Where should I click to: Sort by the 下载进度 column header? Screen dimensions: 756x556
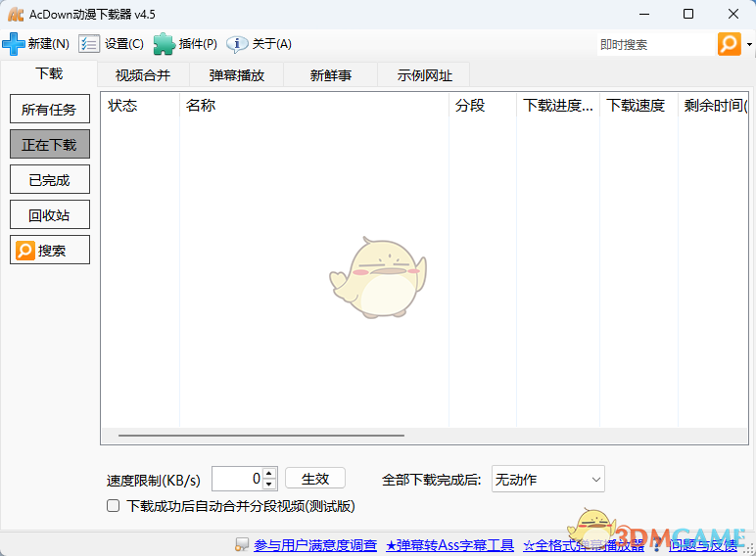coord(558,105)
